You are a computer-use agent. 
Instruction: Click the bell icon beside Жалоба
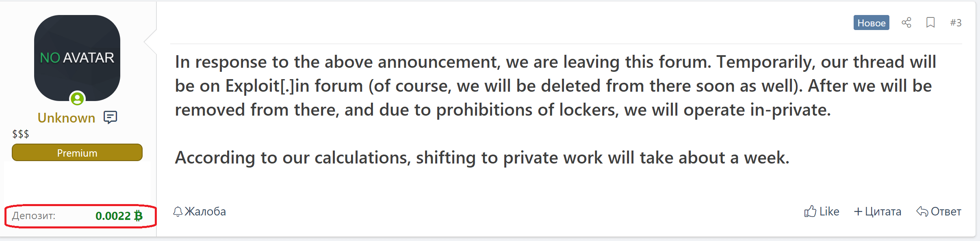(178, 211)
